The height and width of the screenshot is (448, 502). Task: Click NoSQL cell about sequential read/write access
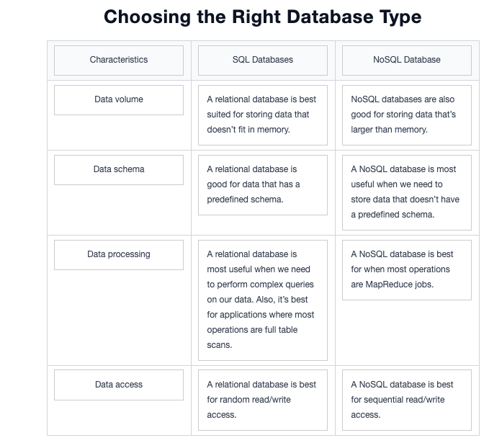(x=407, y=400)
